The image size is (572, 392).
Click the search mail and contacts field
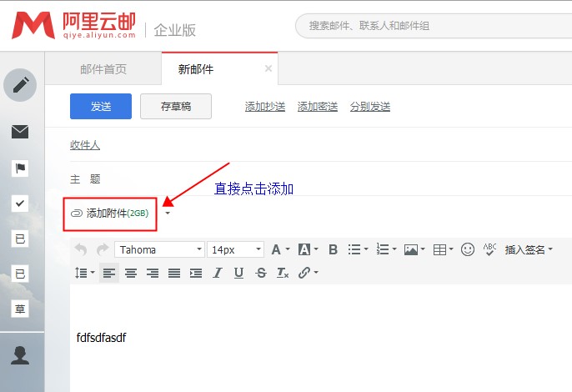[434, 26]
